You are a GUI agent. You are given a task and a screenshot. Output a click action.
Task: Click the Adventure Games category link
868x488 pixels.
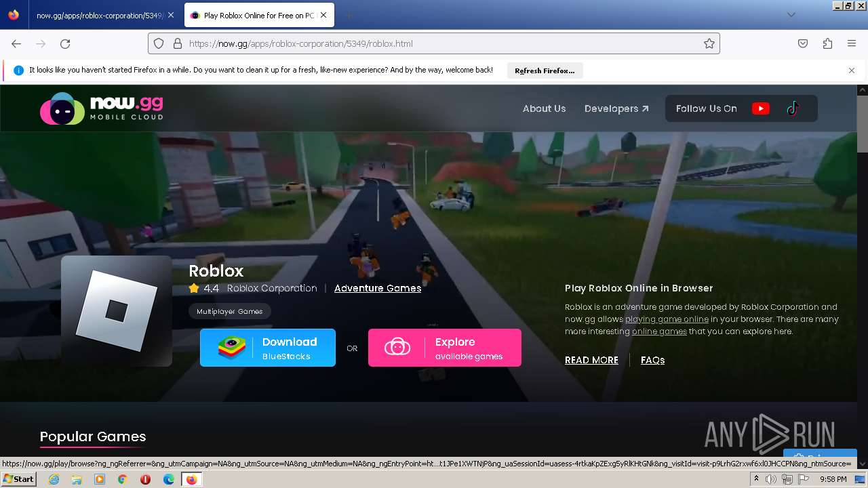point(378,288)
